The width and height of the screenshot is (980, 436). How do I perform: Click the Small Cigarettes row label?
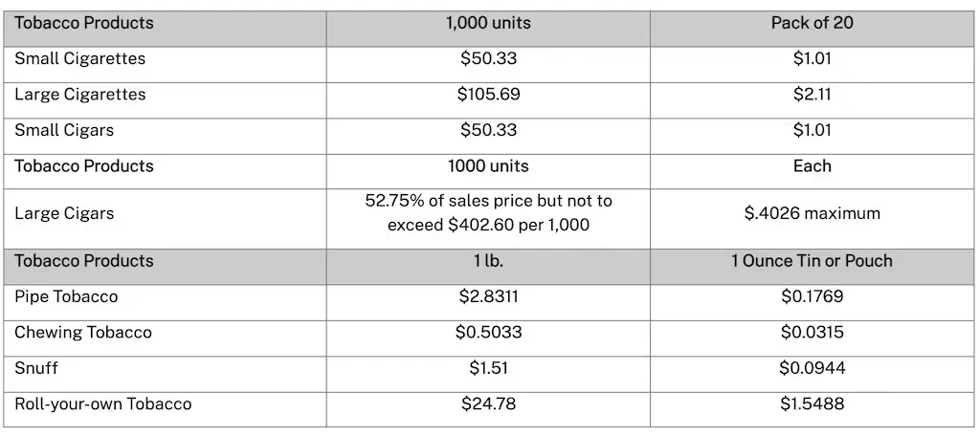click(80, 58)
